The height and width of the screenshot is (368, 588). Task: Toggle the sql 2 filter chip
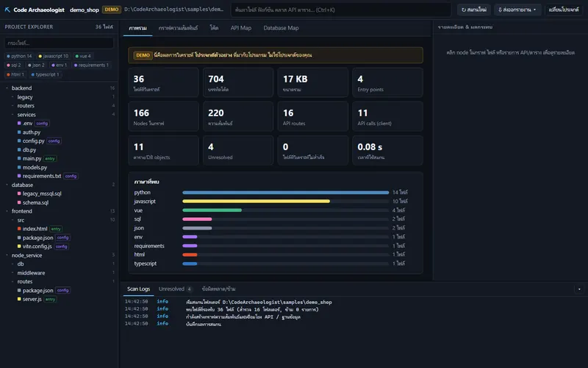coord(14,65)
